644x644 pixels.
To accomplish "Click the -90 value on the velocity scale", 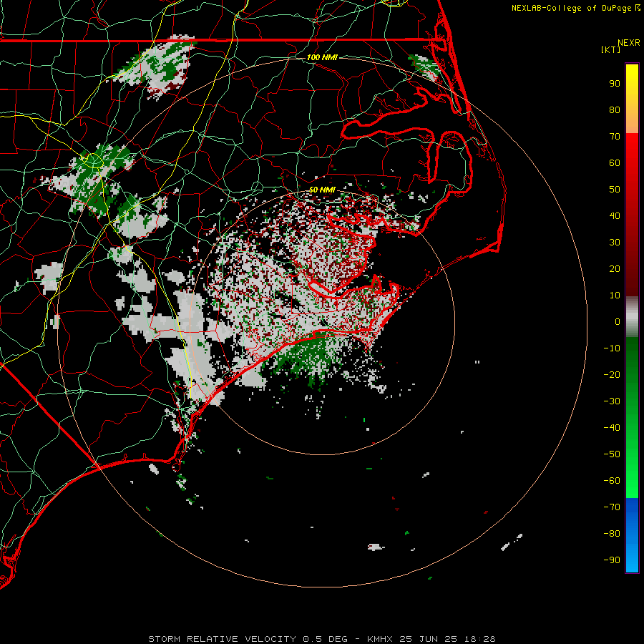I will click(612, 560).
